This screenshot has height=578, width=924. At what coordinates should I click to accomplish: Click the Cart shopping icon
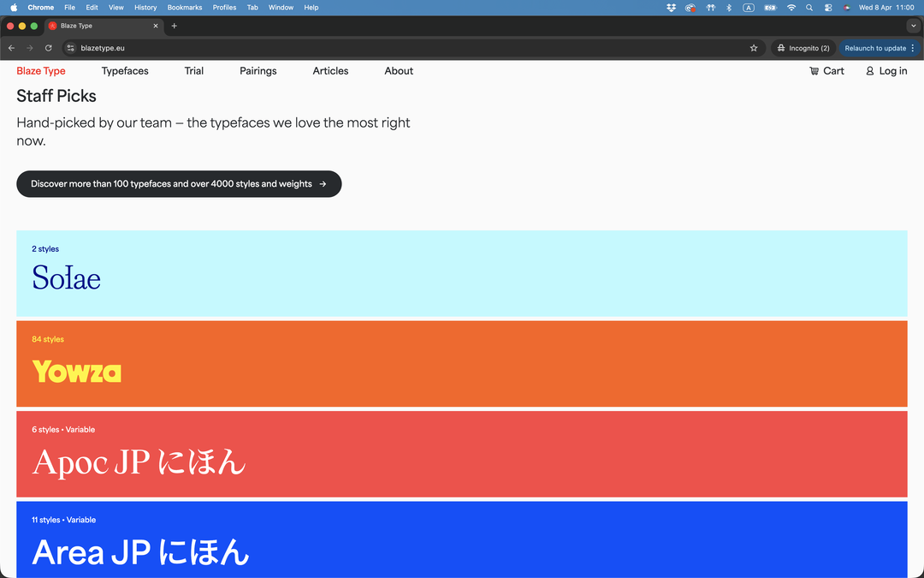[814, 71]
